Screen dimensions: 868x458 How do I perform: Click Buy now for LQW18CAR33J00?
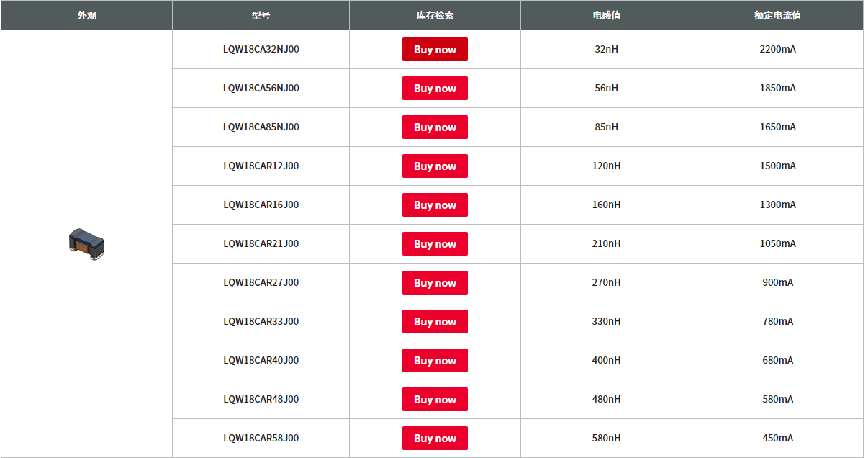click(435, 322)
